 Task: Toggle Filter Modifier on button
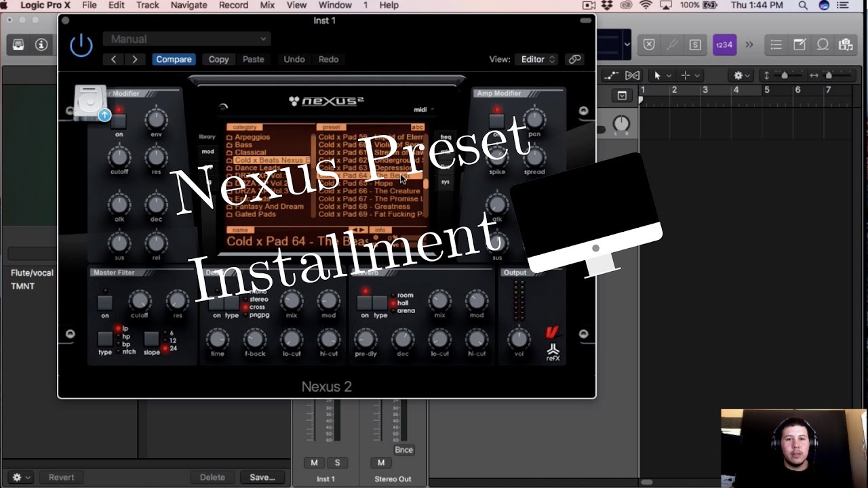[x=119, y=121]
